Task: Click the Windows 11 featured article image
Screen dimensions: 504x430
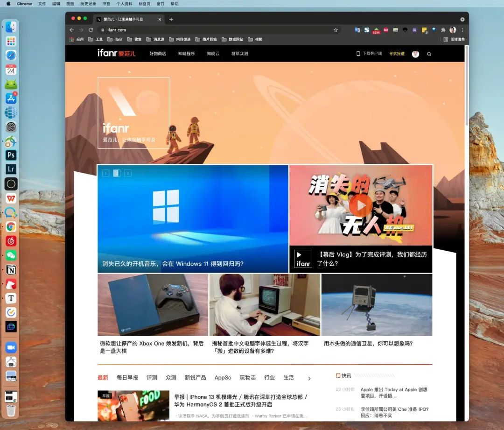Action: tap(193, 219)
